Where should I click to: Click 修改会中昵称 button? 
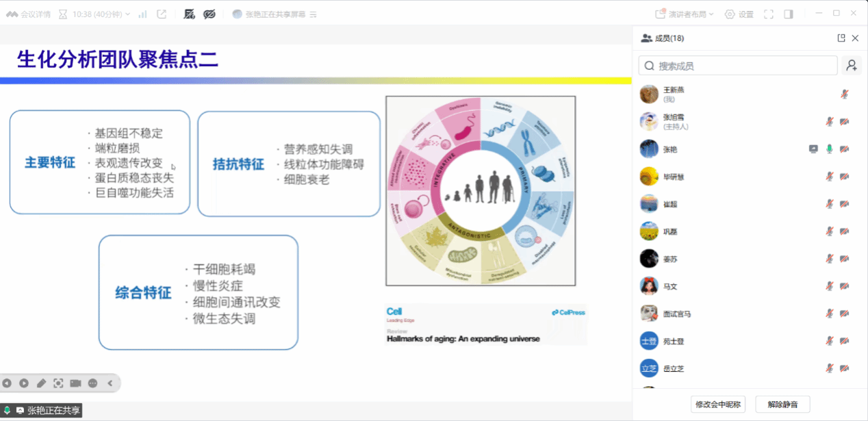click(718, 404)
